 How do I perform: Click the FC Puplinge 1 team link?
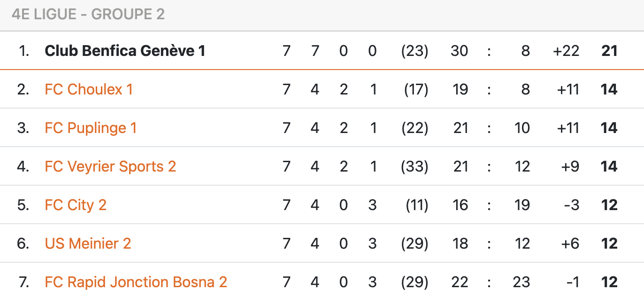coord(91,128)
